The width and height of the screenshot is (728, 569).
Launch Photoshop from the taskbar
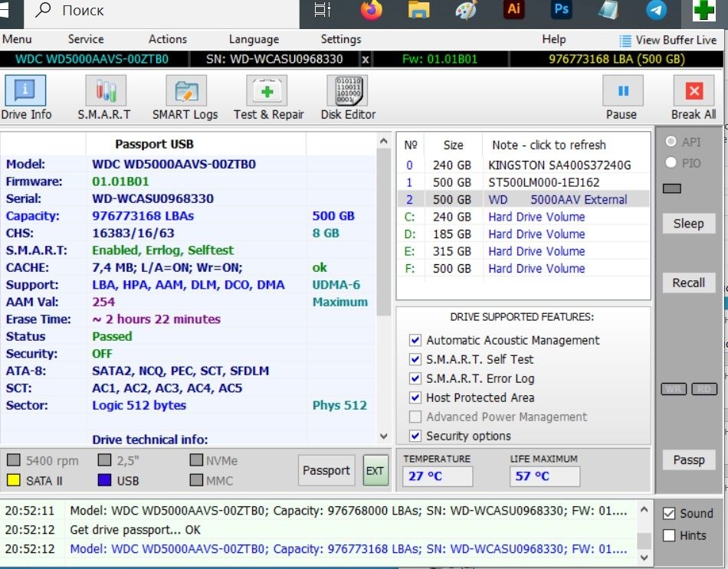click(561, 9)
